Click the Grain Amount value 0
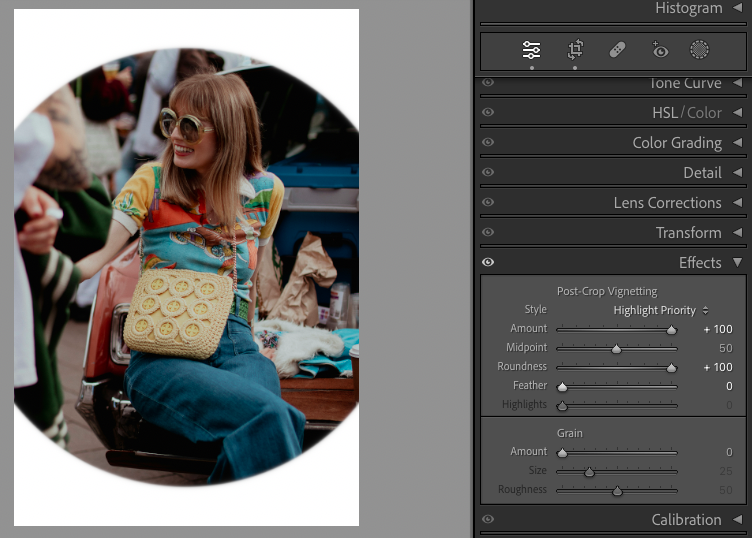 point(729,452)
